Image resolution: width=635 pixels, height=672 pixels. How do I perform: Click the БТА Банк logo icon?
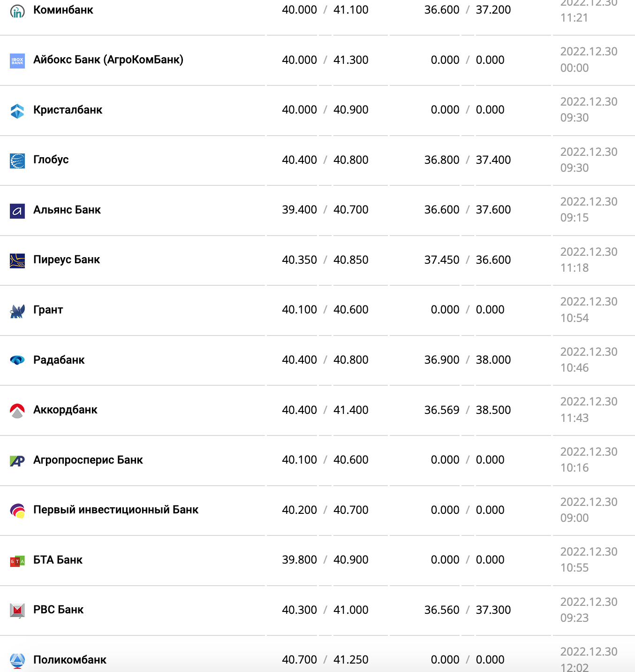click(x=17, y=561)
